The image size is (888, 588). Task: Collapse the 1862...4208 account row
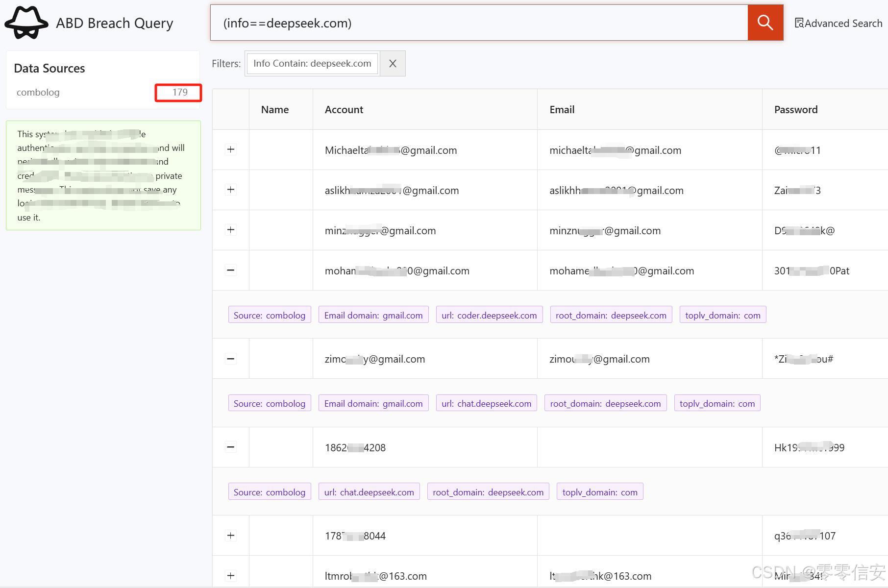pos(231,447)
